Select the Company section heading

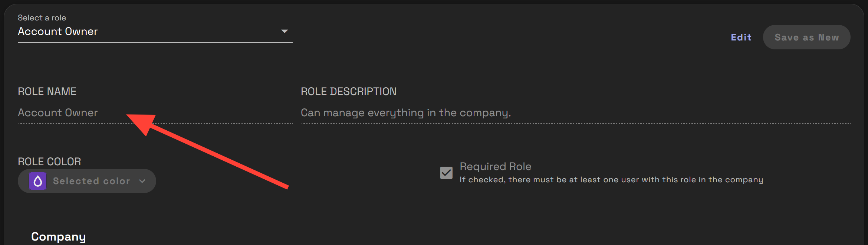click(59, 237)
